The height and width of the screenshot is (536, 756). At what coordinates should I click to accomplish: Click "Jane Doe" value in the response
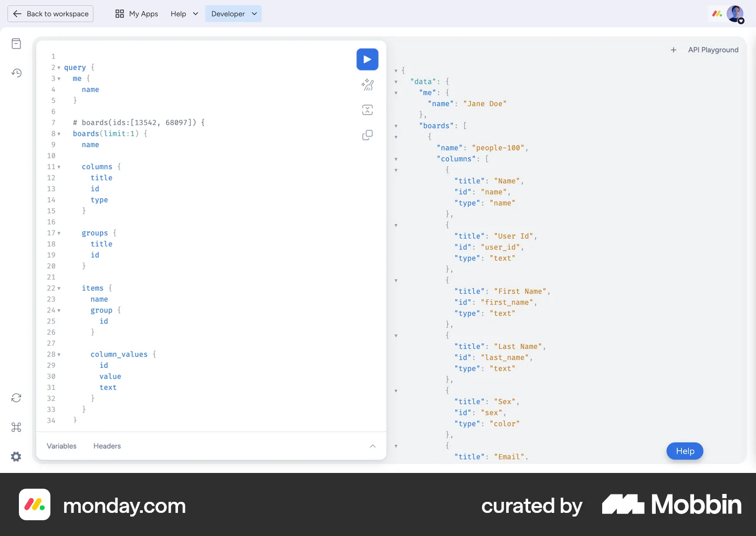pyautogui.click(x=485, y=104)
